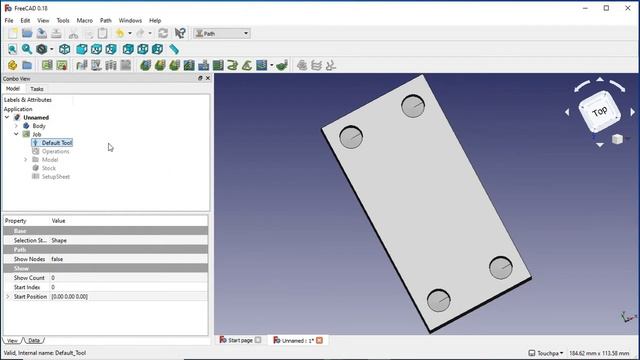The image size is (640, 360).
Task: Activate the What's This help cursor icon
Action: coord(180,33)
